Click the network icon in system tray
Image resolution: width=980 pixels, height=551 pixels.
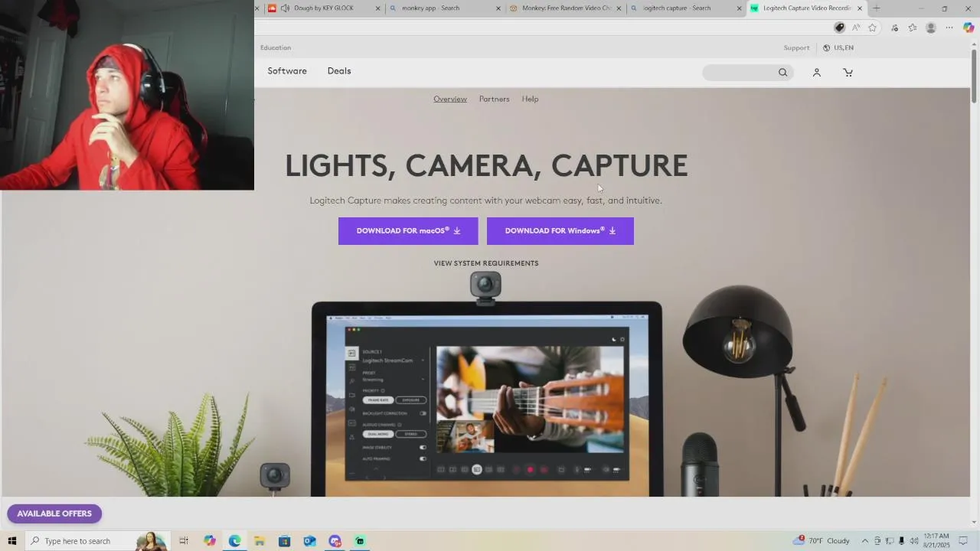[x=890, y=541]
